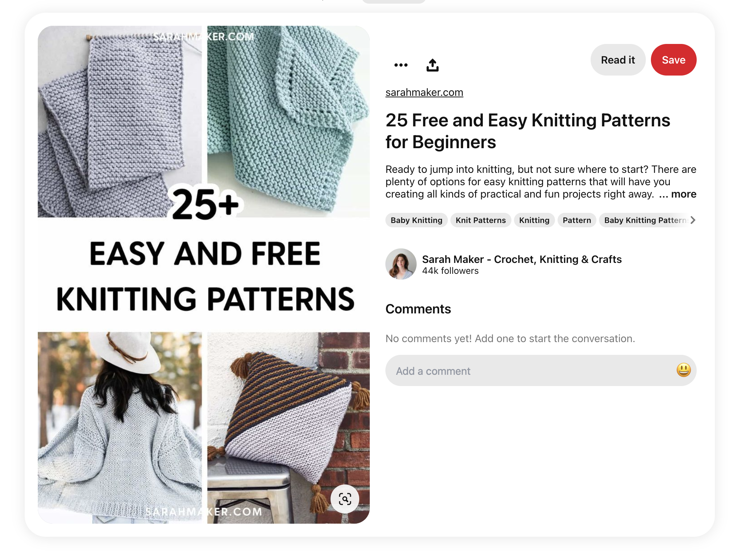
Task: Save this pin with the red button
Action: [673, 60]
